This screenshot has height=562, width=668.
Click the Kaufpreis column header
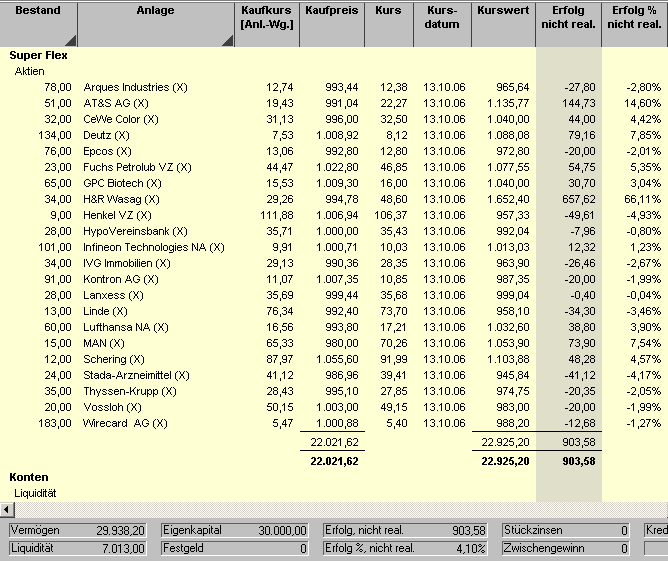(332, 24)
